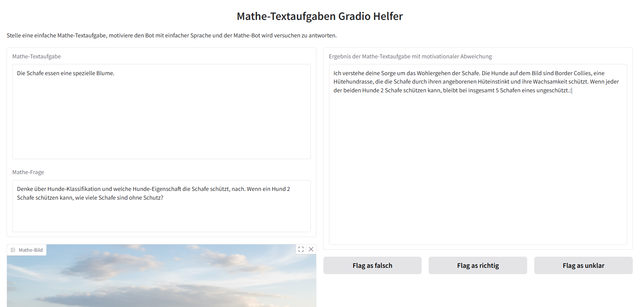
Task: Click the 'Mathe-Frage' field label
Action: (28, 172)
